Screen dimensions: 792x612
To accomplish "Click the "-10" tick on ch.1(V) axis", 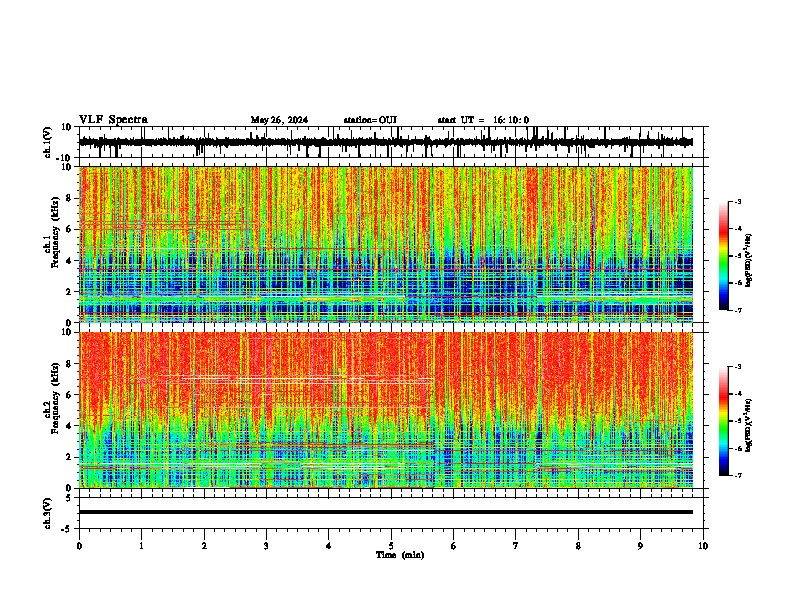I will [x=65, y=158].
